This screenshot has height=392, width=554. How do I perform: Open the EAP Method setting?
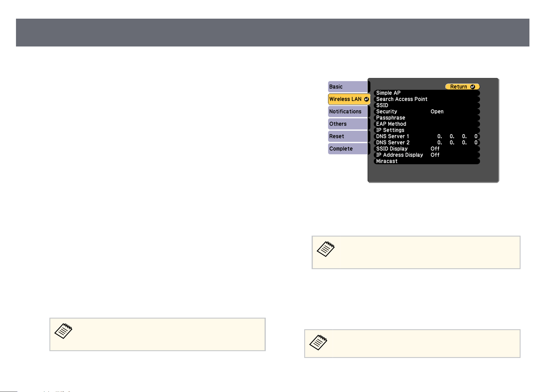(x=426, y=124)
